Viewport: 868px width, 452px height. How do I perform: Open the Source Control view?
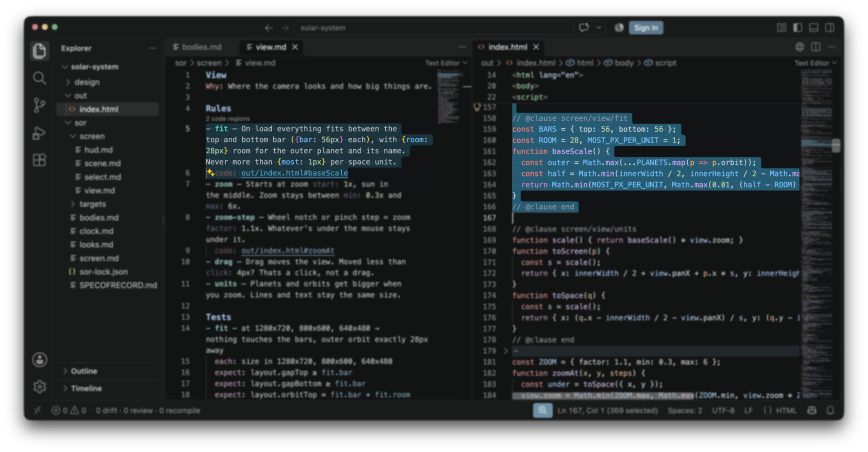click(39, 105)
